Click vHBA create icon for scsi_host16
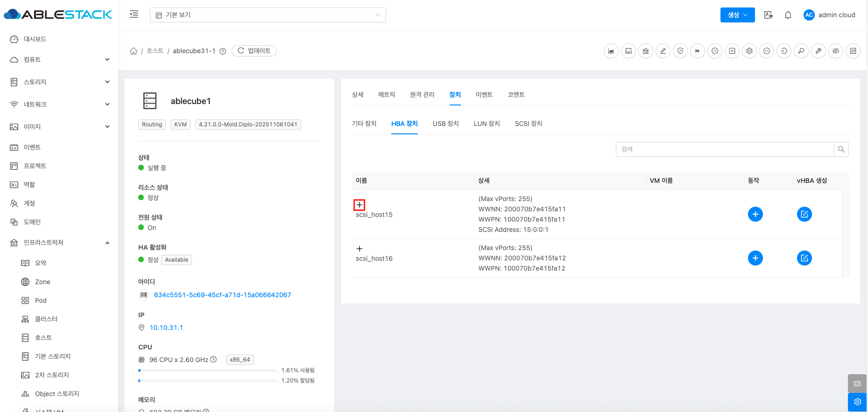868x412 pixels. click(804, 258)
